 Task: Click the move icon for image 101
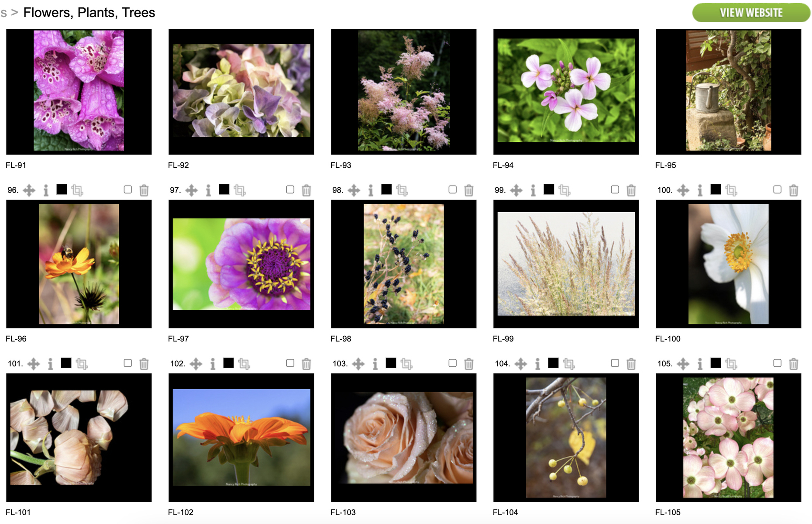(34, 364)
